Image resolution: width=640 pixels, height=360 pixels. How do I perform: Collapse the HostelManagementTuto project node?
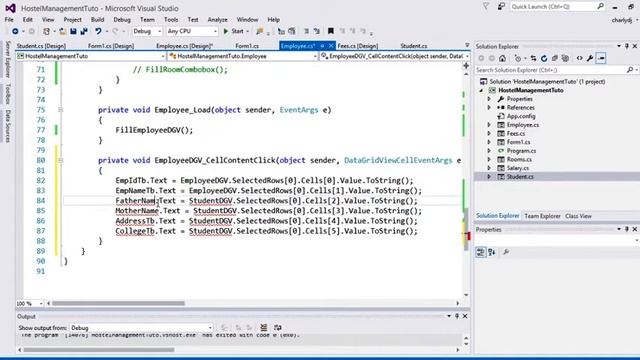(481, 91)
